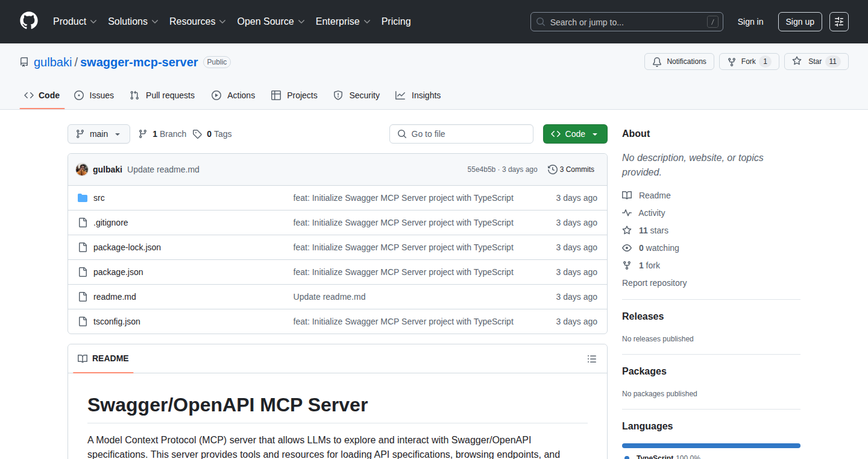This screenshot has height=459, width=868.
Task: Click the file icon for readme.md
Action: 83,297
